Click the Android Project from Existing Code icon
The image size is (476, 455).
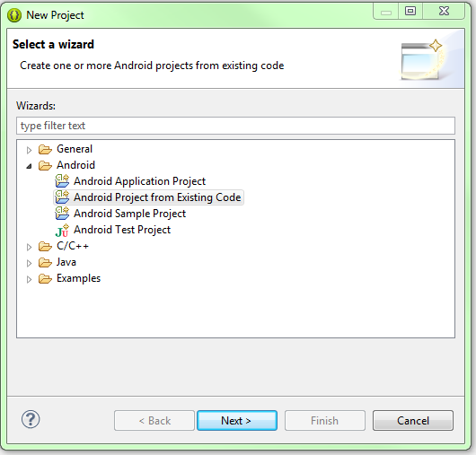tap(62, 197)
